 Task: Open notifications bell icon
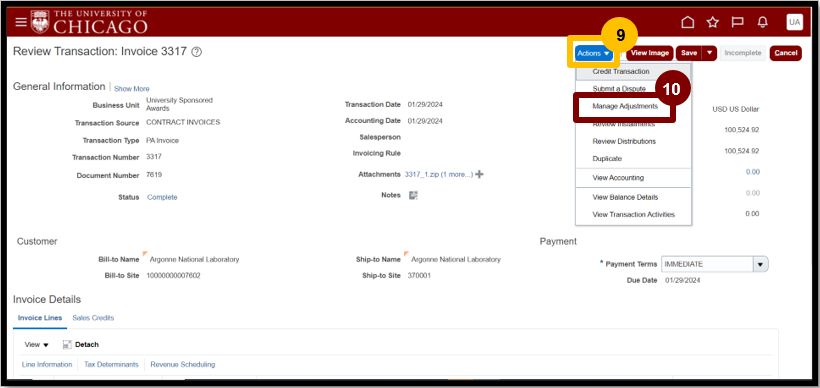763,22
